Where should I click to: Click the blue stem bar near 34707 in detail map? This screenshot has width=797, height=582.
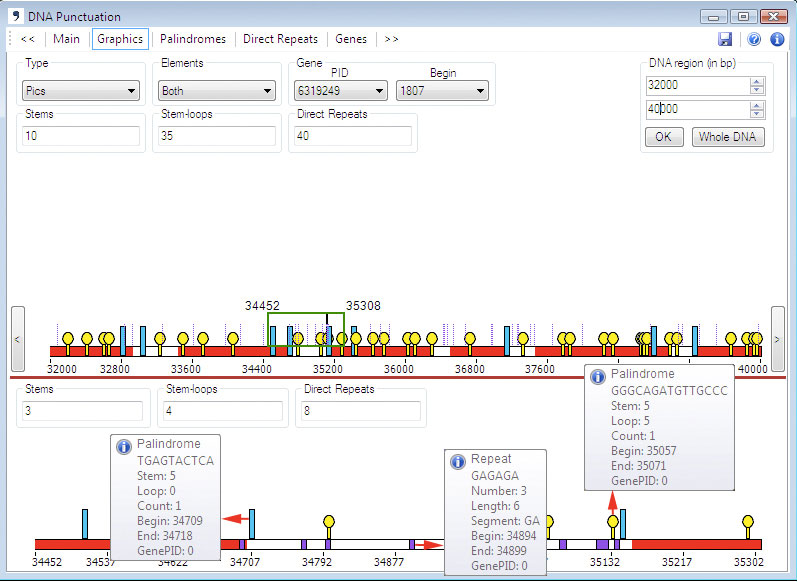[x=252, y=524]
